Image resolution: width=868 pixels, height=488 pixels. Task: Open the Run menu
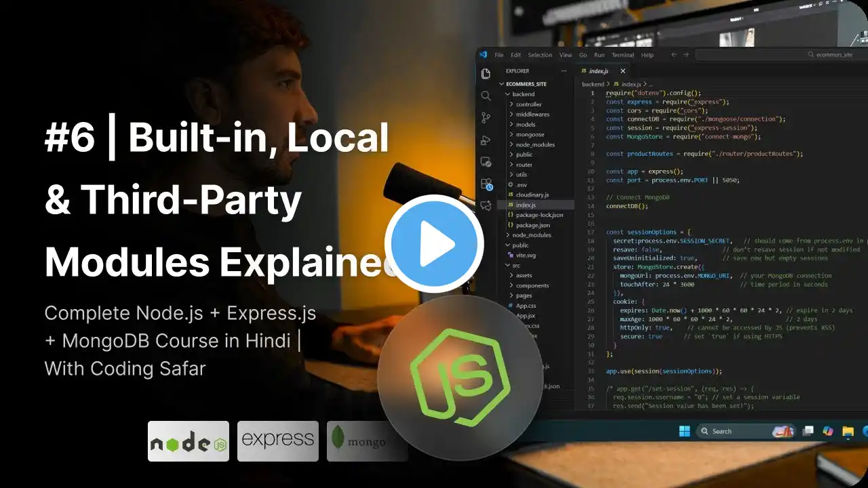coord(599,55)
